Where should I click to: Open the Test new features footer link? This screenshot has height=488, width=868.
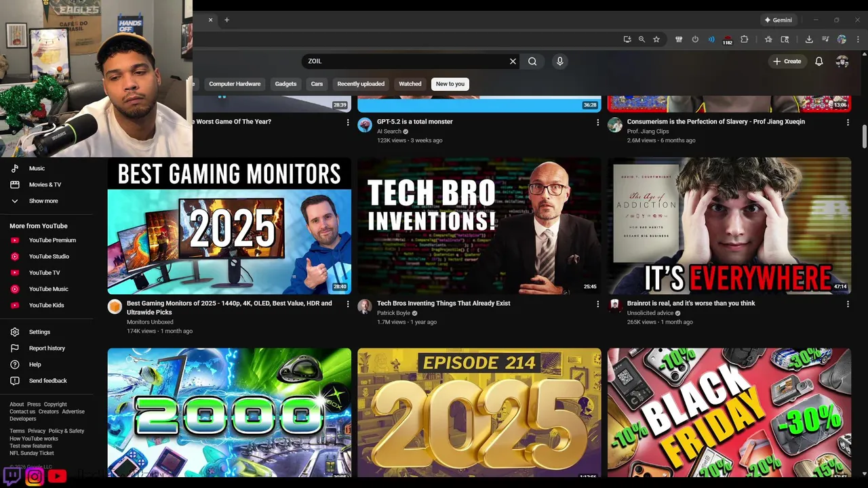pyautogui.click(x=31, y=446)
